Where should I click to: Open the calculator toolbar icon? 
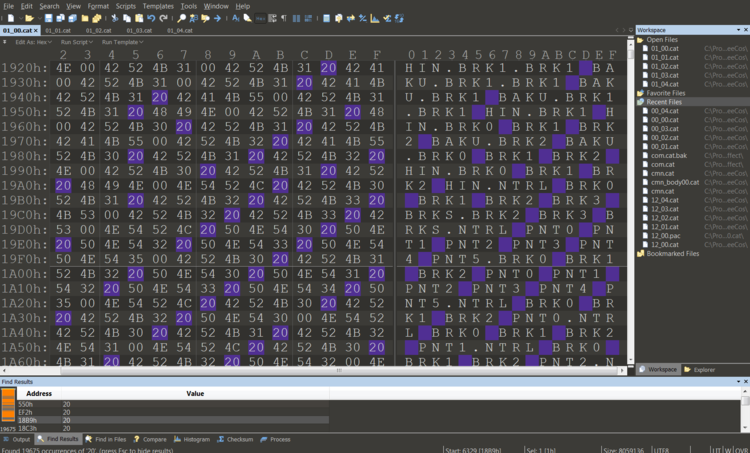[x=326, y=18]
